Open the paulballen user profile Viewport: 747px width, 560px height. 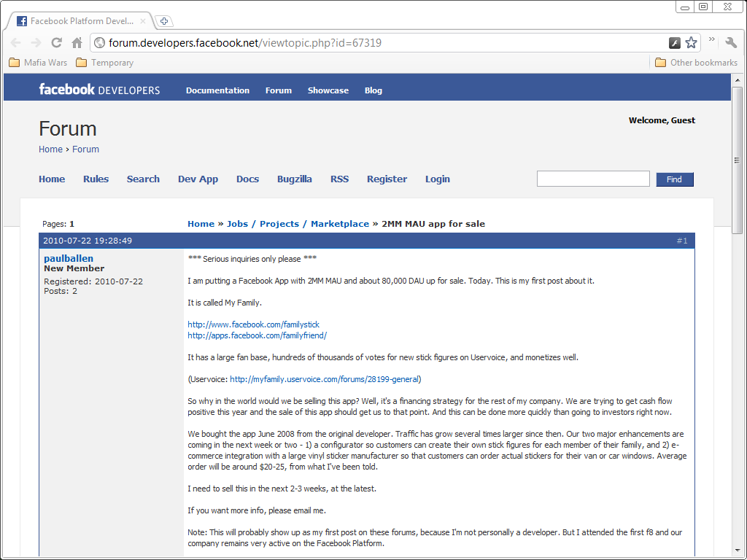[69, 259]
